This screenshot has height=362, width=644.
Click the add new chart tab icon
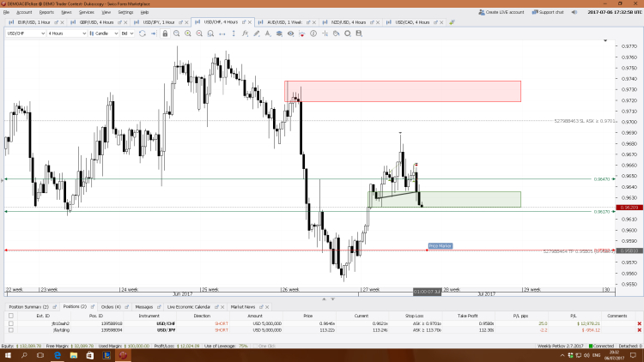point(453,22)
